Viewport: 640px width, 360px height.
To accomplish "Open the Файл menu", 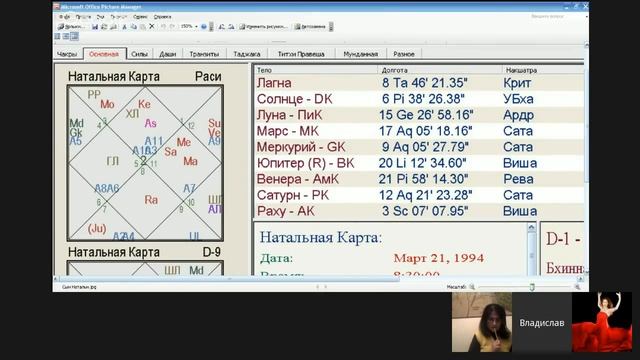I will pyautogui.click(x=64, y=17).
